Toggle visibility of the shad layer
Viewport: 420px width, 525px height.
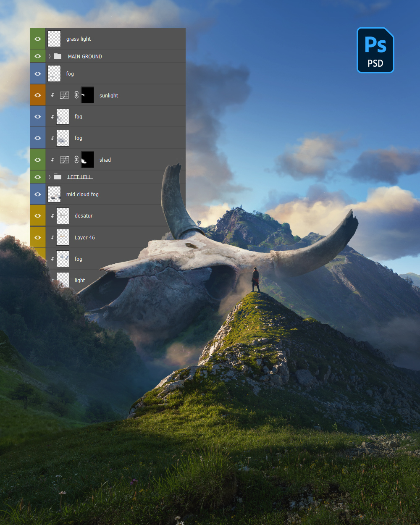pos(37,160)
